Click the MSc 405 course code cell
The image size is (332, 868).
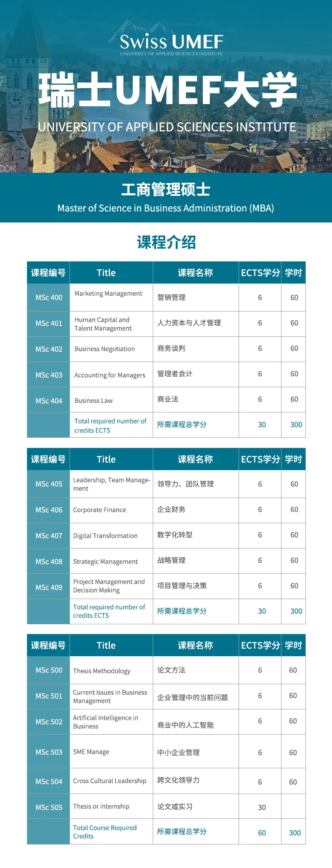coord(49,484)
